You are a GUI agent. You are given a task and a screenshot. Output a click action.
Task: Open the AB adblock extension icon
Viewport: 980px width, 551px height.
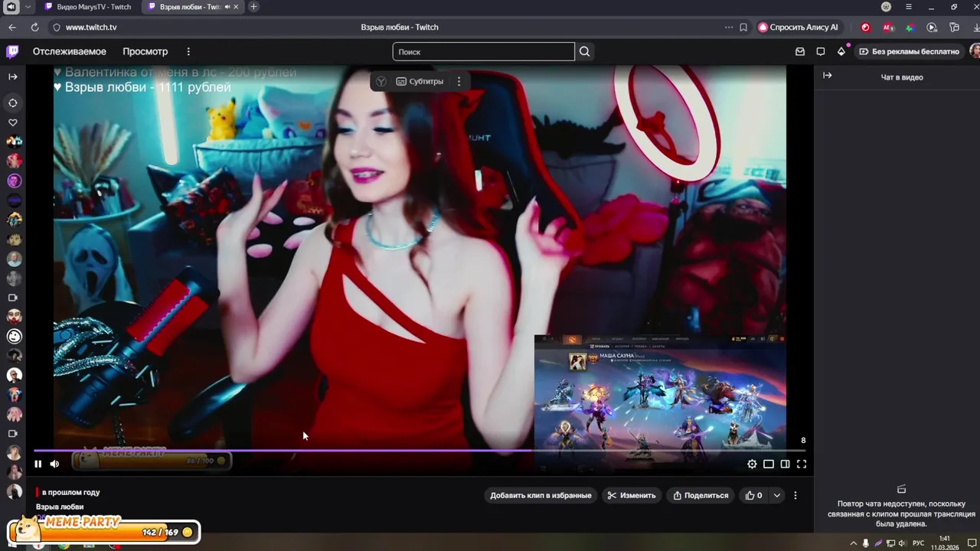point(888,27)
